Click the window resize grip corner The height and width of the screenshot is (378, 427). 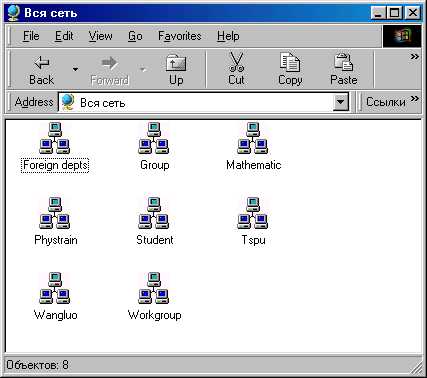[x=415, y=367]
